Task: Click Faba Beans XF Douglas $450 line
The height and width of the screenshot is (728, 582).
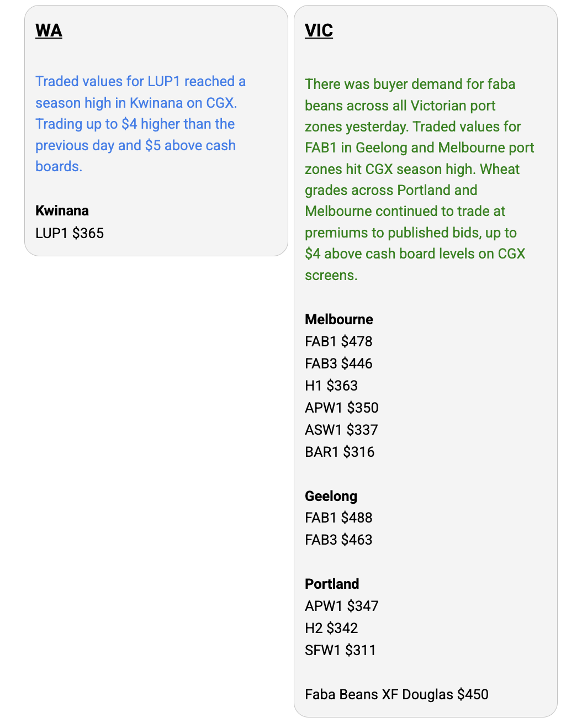Action: [x=396, y=694]
